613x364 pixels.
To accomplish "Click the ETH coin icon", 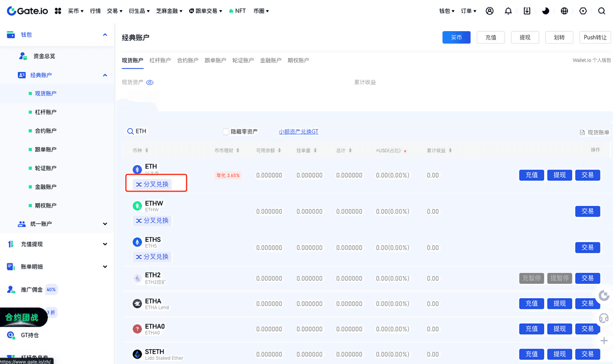I will pyautogui.click(x=137, y=169).
